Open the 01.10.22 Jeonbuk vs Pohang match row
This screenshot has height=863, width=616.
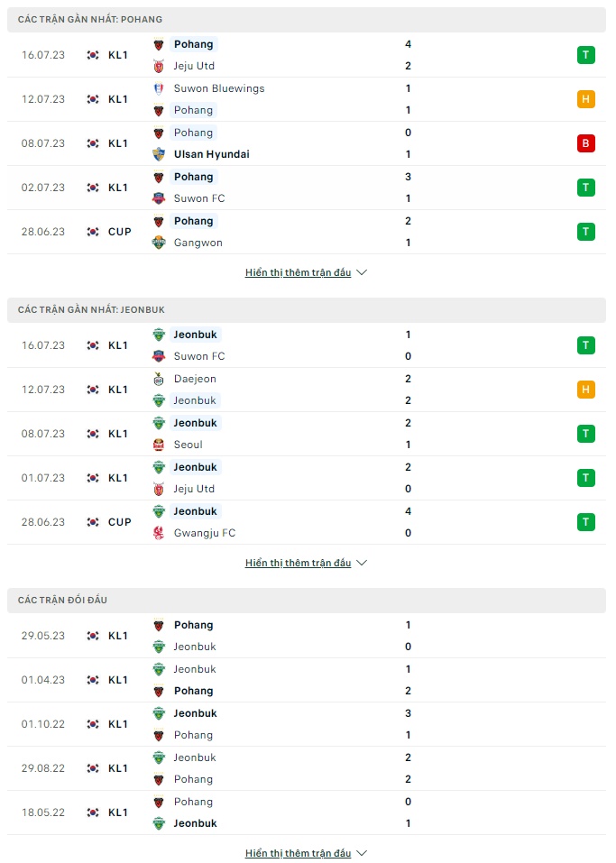307,724
